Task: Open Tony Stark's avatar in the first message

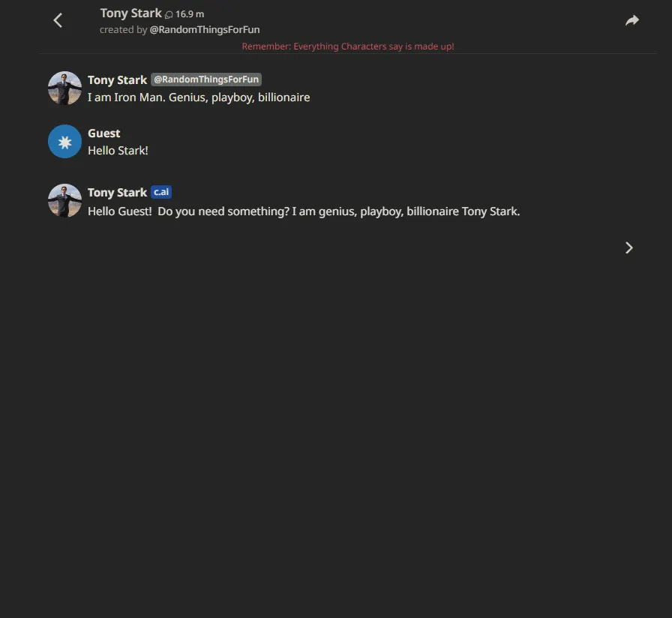Action: click(64, 88)
